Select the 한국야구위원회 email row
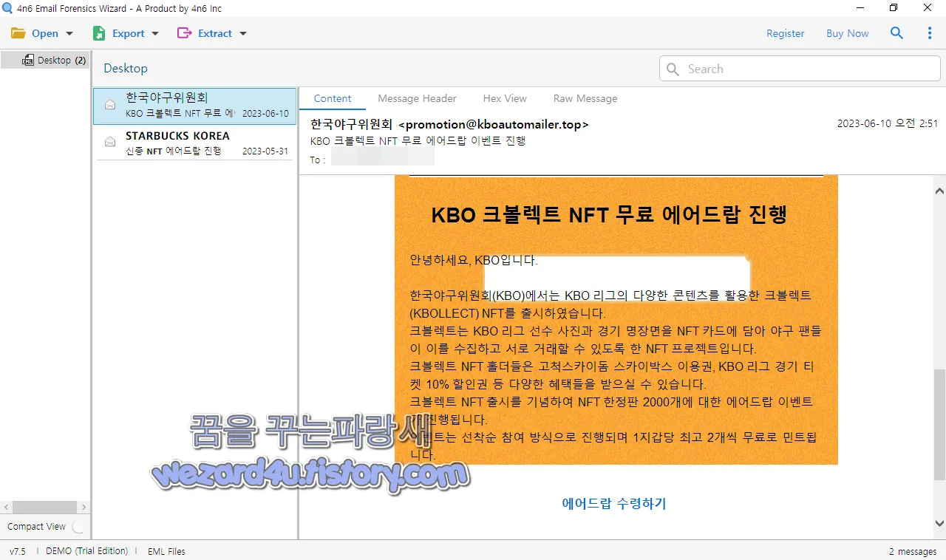 point(195,106)
